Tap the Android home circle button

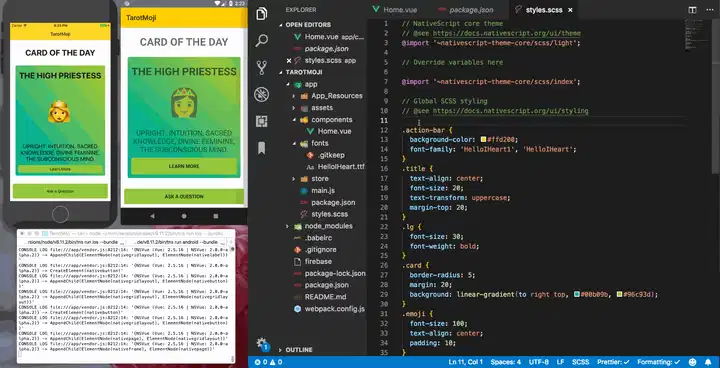click(184, 216)
